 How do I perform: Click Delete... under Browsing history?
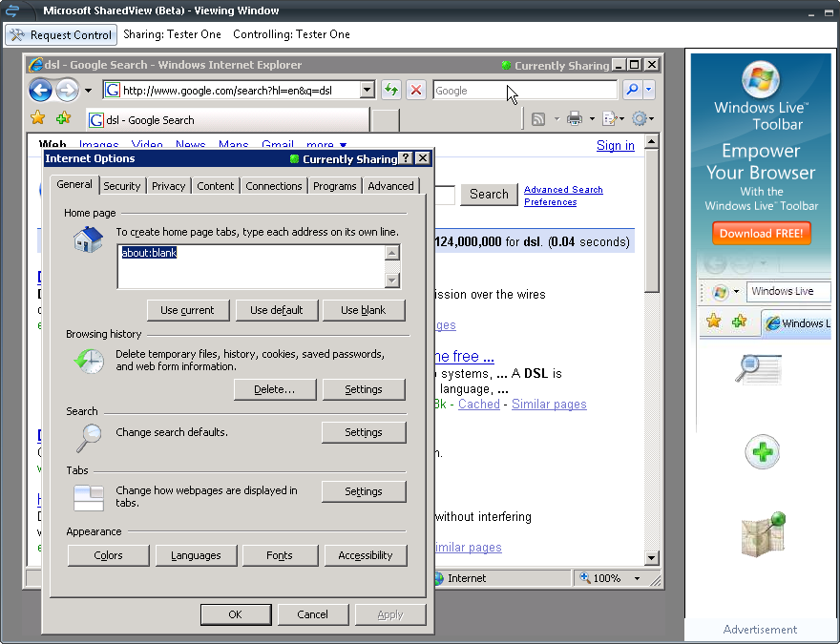pyautogui.click(x=275, y=389)
